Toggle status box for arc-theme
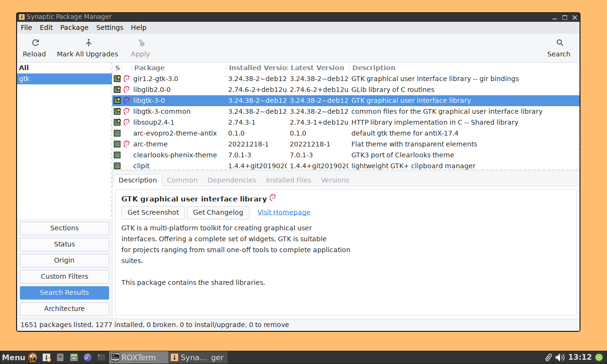The height and width of the screenshot is (364, 607). click(x=117, y=144)
